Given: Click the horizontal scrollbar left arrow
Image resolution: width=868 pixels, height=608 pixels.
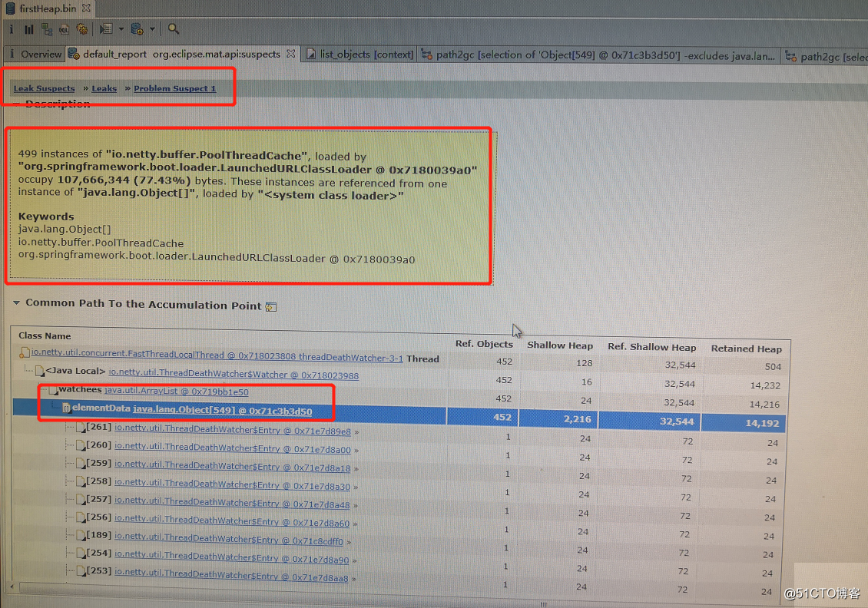Looking at the screenshot, I should (x=12, y=586).
